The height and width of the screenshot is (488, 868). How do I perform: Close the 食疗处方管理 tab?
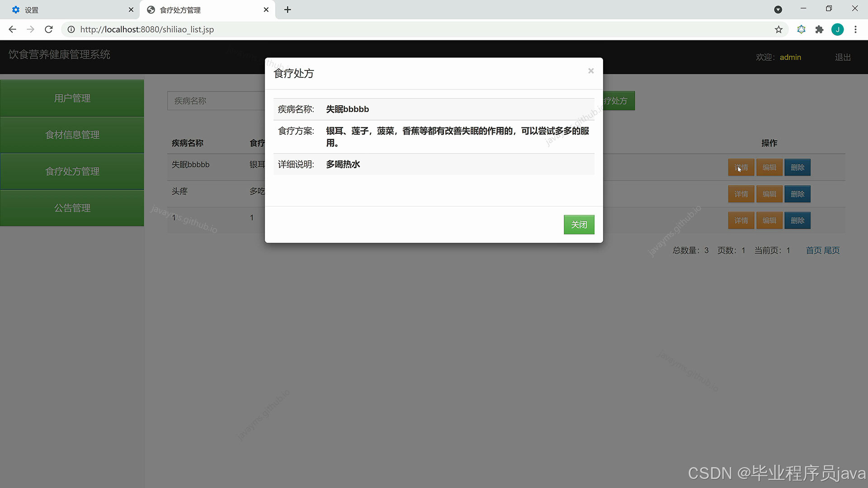pyautogui.click(x=266, y=9)
